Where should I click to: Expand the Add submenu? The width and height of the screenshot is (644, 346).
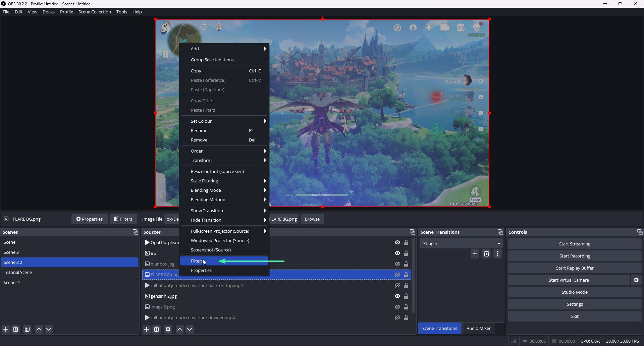[x=224, y=49]
